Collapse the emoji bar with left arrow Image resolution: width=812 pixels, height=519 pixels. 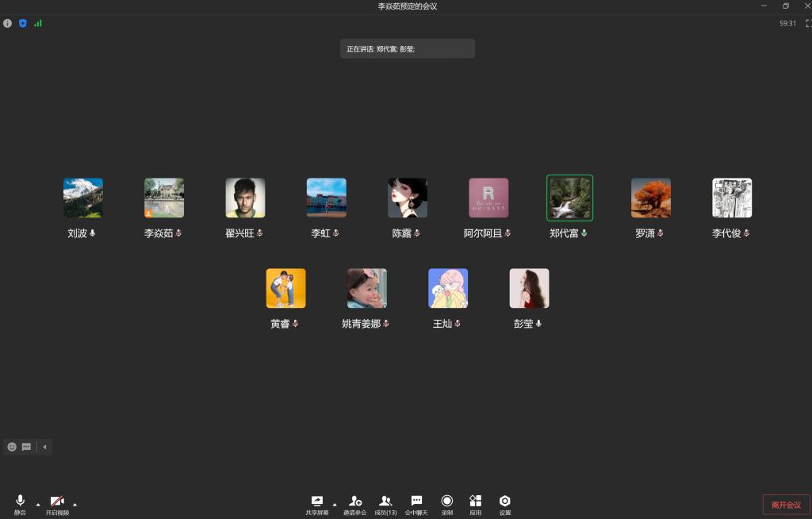[44, 447]
